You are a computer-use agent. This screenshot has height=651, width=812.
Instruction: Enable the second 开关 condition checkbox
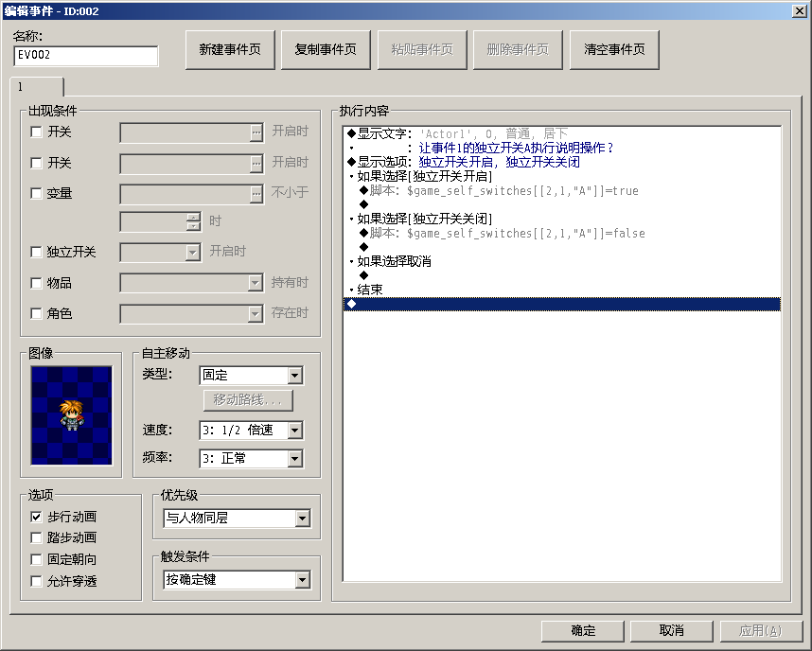pos(36,163)
